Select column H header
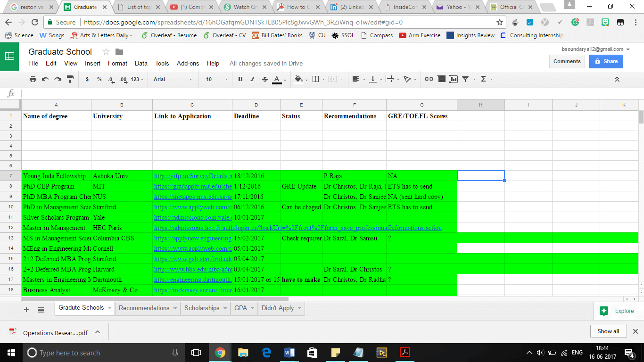The width and height of the screenshot is (644, 362). [480, 105]
